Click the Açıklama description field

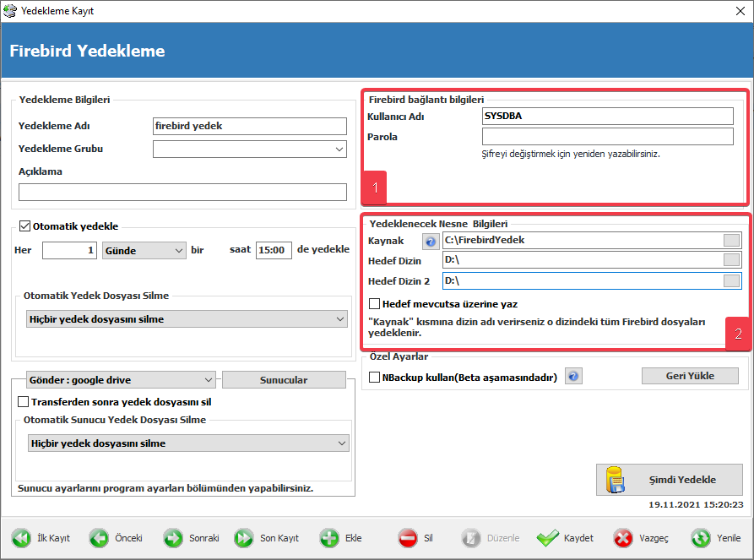[x=182, y=192]
